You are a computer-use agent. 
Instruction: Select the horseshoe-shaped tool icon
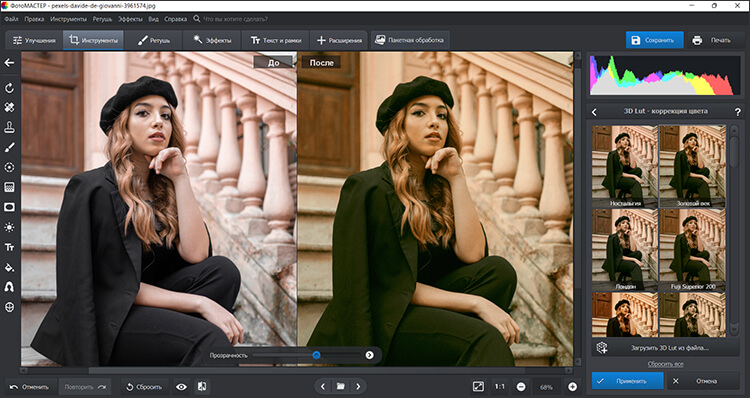[9, 287]
